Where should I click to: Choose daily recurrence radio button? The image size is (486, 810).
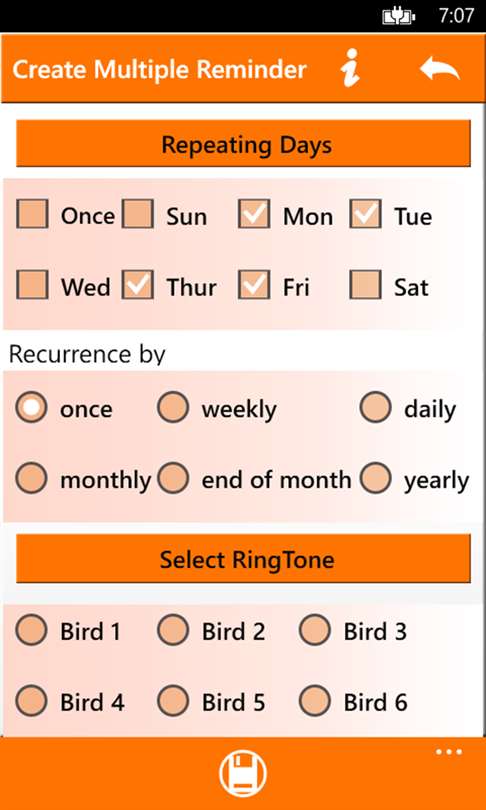click(375, 407)
